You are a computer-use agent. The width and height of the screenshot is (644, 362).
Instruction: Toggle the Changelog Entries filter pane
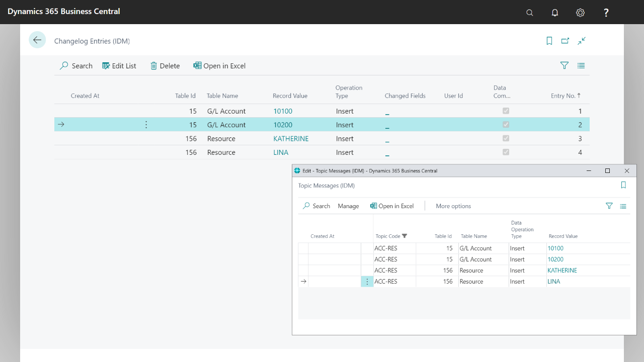click(565, 65)
